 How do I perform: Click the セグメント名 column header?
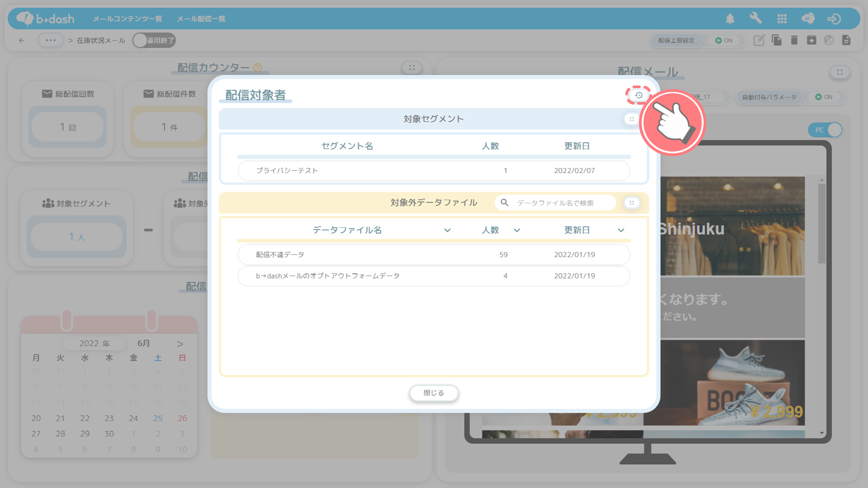[x=347, y=146]
